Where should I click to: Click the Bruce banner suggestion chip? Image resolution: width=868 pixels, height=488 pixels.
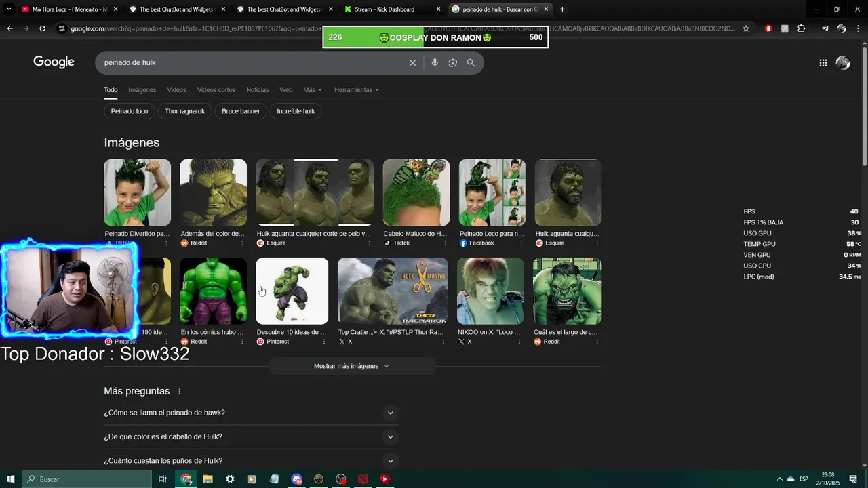(241, 111)
